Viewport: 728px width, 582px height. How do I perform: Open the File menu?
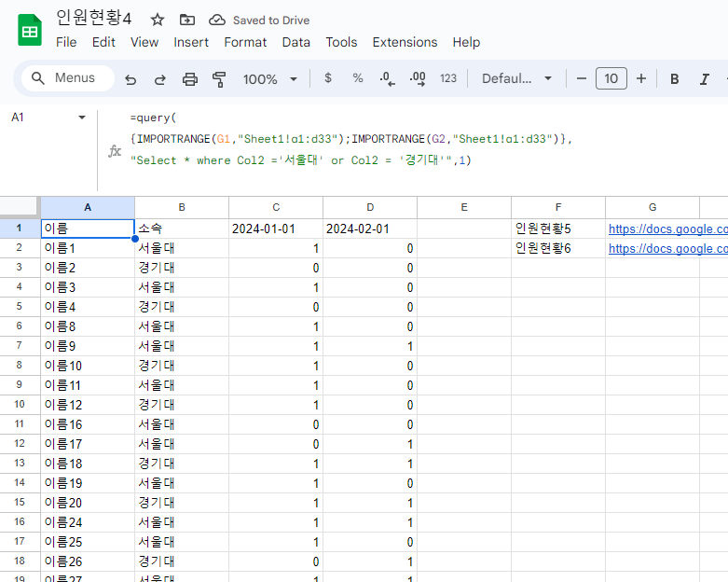tap(66, 42)
